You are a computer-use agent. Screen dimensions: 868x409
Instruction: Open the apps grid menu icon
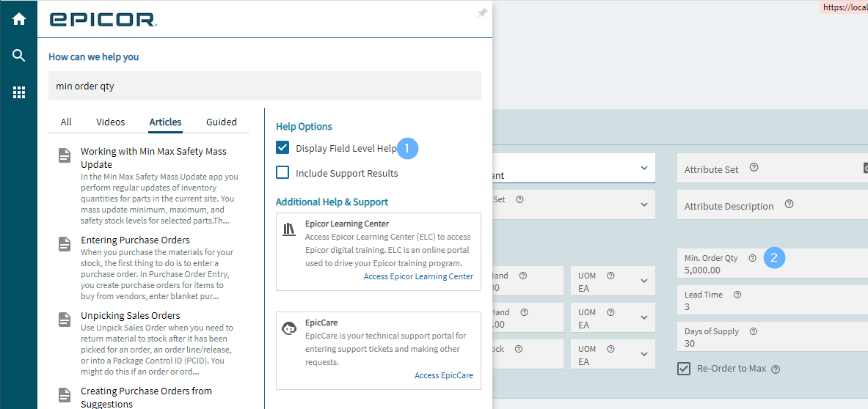click(x=19, y=92)
